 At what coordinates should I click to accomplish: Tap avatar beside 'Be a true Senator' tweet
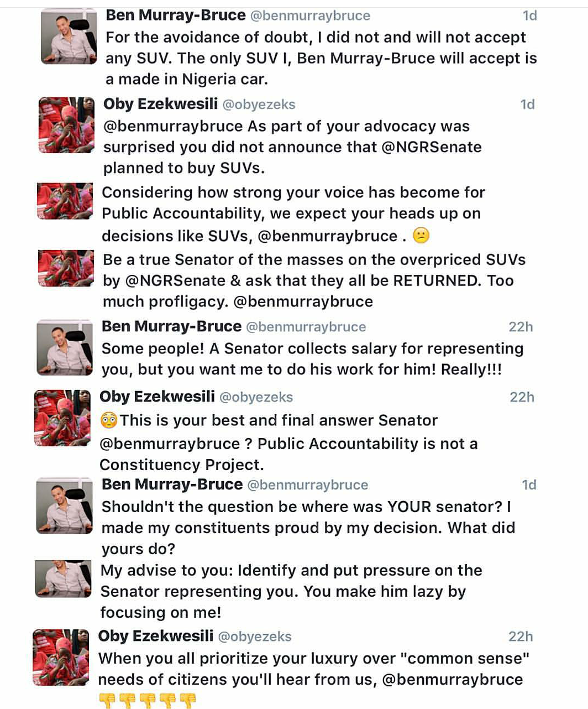tap(66, 268)
